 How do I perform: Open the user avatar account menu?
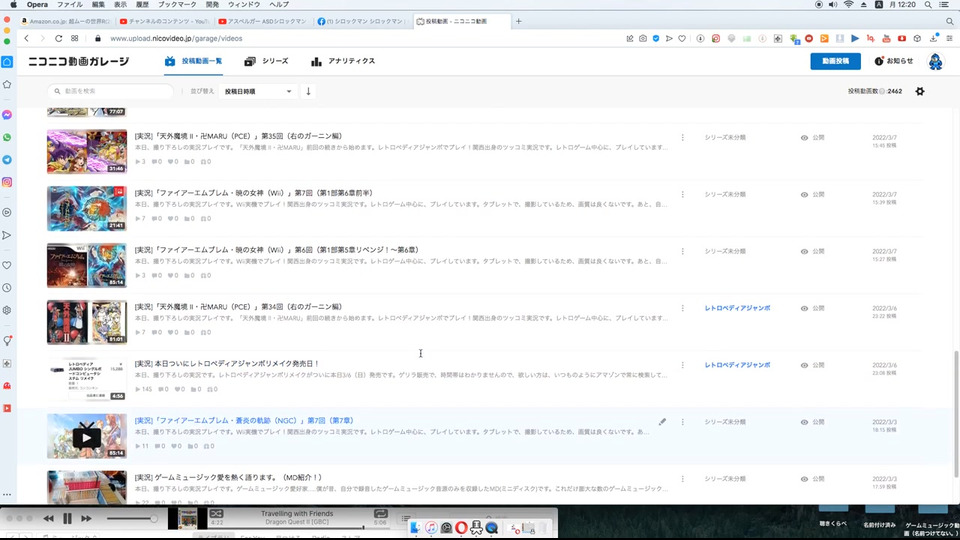935,61
